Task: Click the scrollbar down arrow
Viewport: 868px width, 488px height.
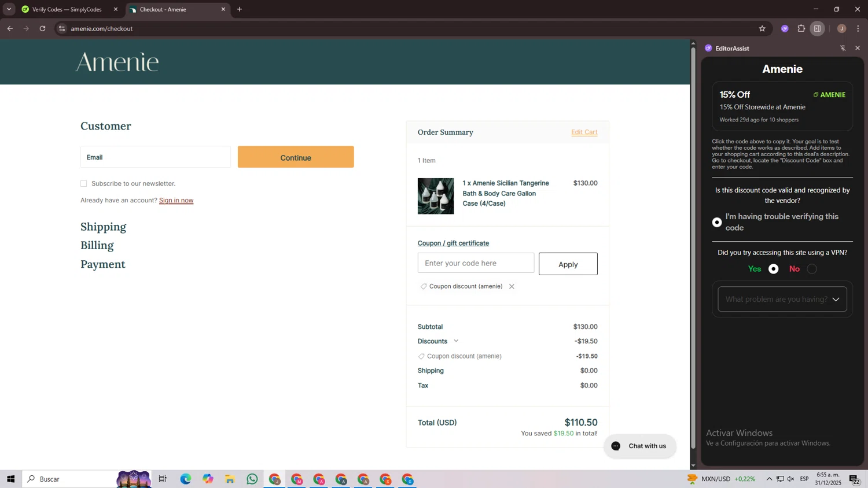Action: pyautogui.click(x=693, y=465)
